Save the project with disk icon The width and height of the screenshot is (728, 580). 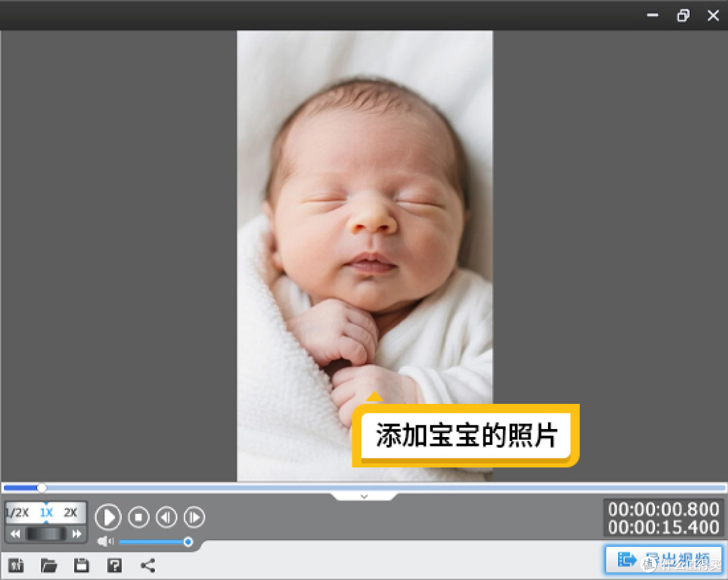pos(82,566)
